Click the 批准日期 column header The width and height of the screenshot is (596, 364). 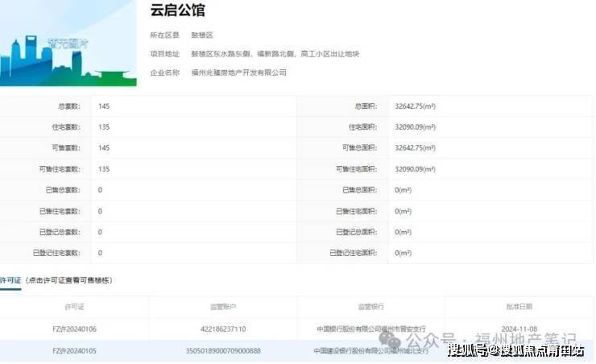pos(519,307)
